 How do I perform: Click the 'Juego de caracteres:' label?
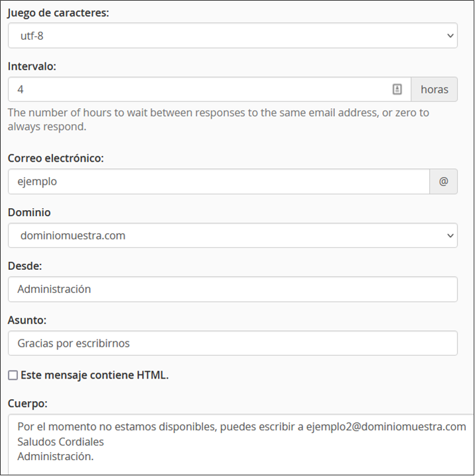[58, 13]
